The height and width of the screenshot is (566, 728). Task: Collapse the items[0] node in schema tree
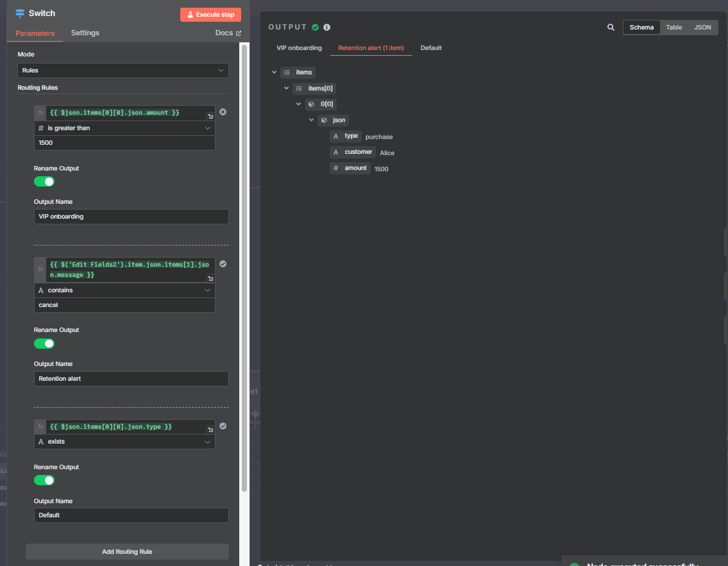287,88
